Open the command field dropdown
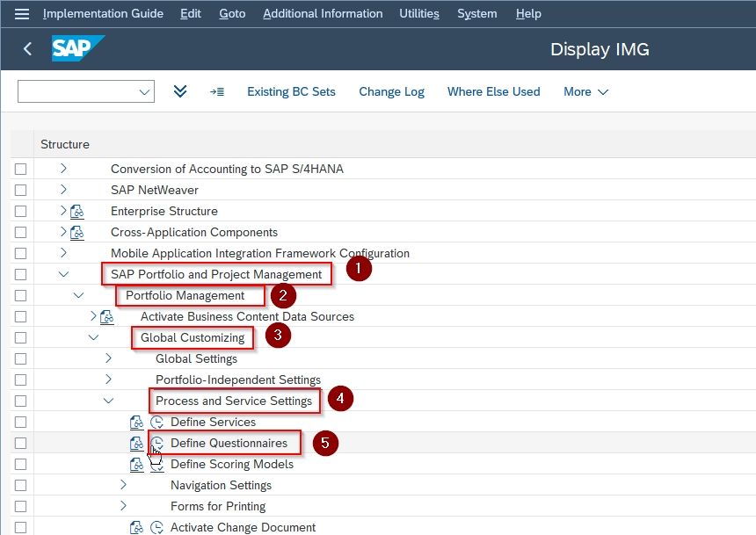The image size is (756, 535). pos(144,91)
